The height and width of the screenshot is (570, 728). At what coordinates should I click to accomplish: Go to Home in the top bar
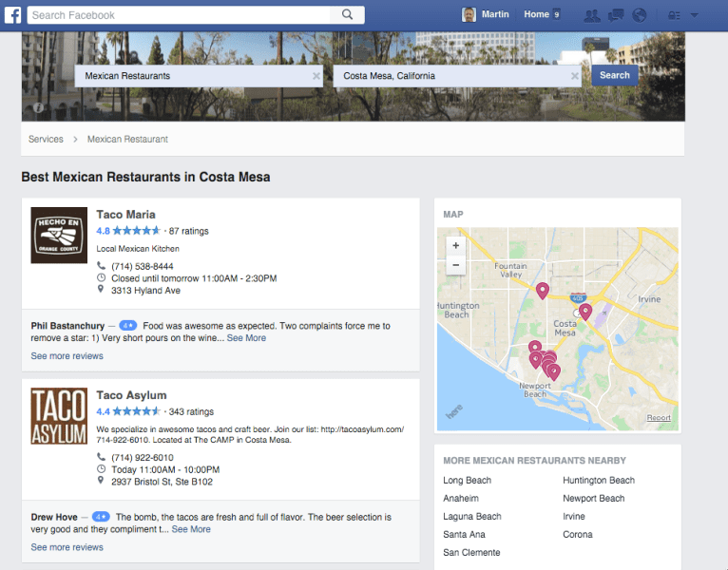tap(536, 14)
